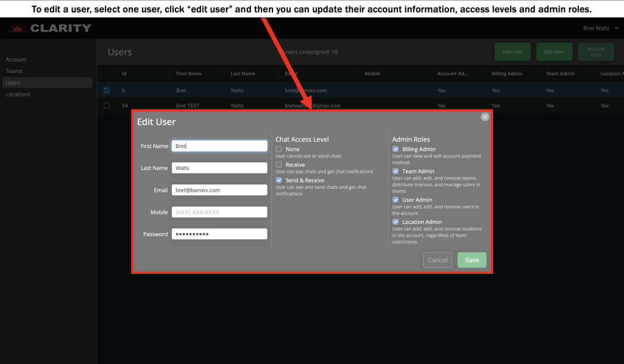Disable the Billing Admin role
Image resolution: width=624 pixels, height=364 pixels.
tap(395, 149)
